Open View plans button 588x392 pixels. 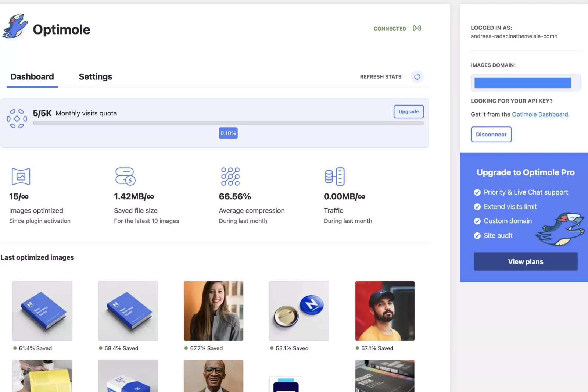tap(526, 261)
